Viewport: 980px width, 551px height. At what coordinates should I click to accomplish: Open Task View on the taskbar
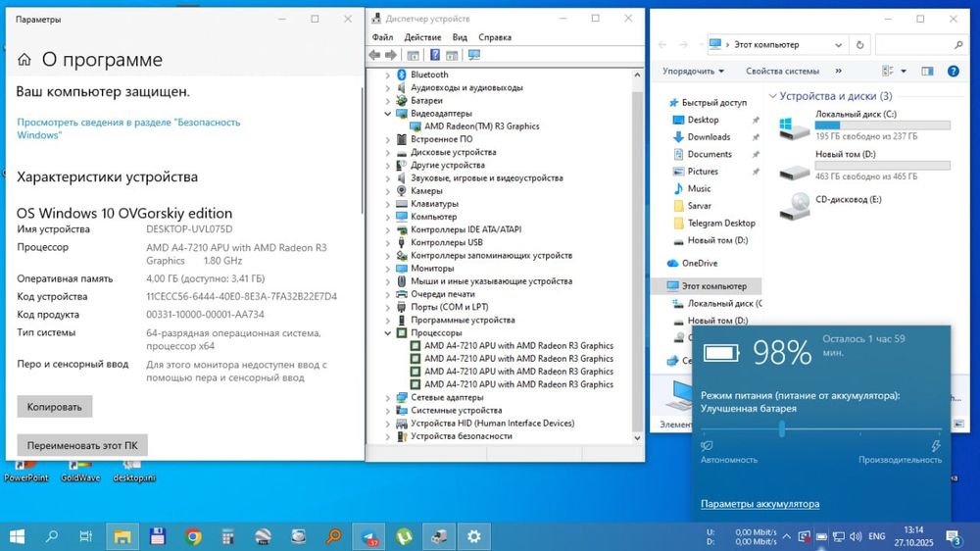tap(86, 536)
